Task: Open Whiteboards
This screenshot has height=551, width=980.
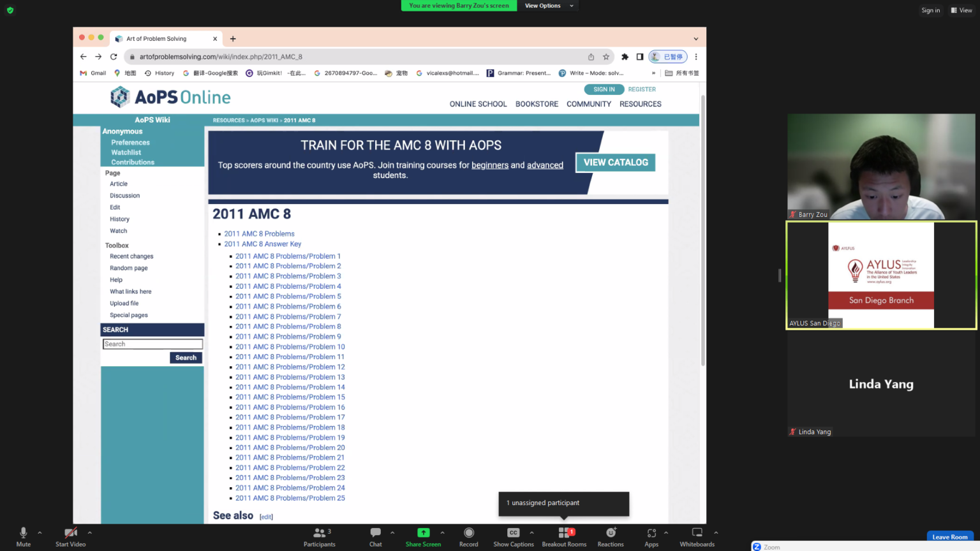Action: [697, 537]
